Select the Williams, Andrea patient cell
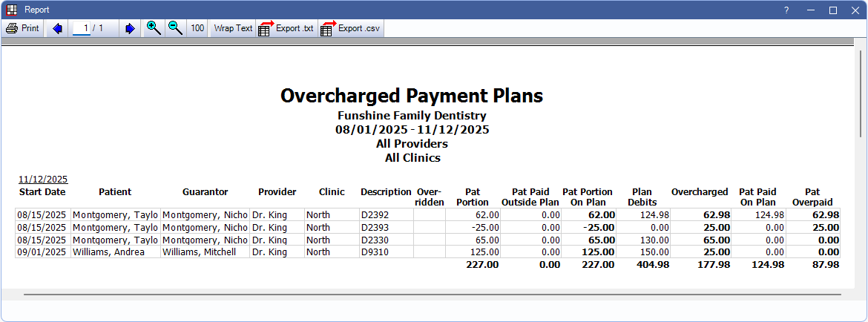Screen dimensions: 868x322 pos(115,252)
